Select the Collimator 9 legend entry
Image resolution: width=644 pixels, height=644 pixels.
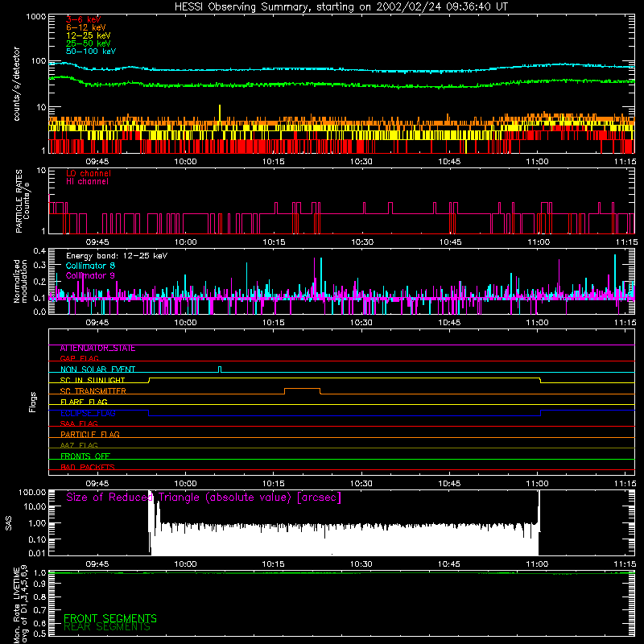point(90,275)
